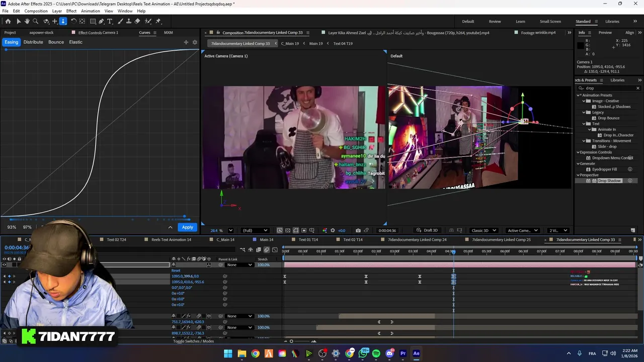The height and width of the screenshot is (362, 644).
Task: Select the Rotation tool
Action: pos(73,21)
